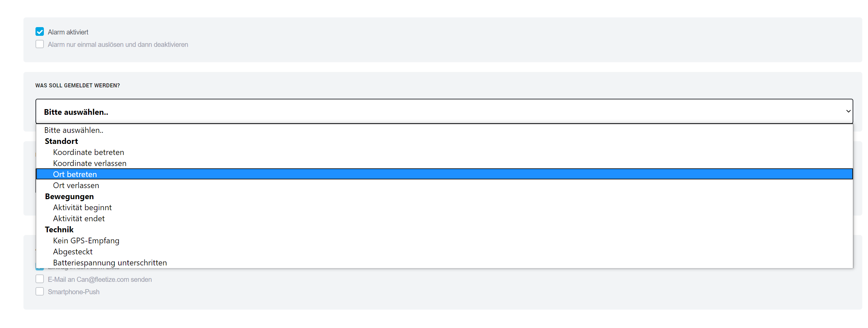868x328 pixels.
Task: Enable the Smartphone-Push checkbox
Action: click(x=40, y=291)
